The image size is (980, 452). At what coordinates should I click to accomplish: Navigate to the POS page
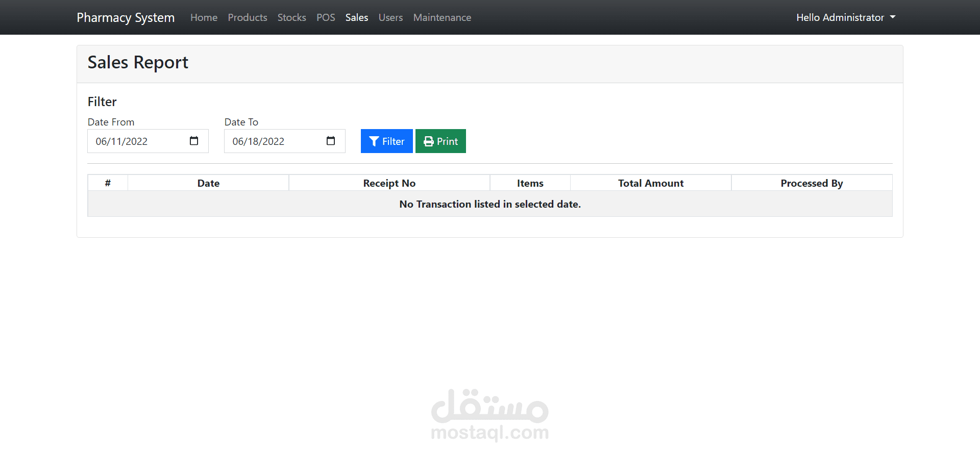click(326, 17)
